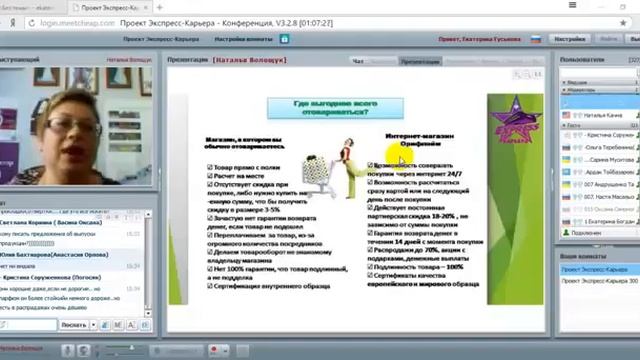Close the Проект Экспресс-Карьера browser tab

tap(146, 8)
